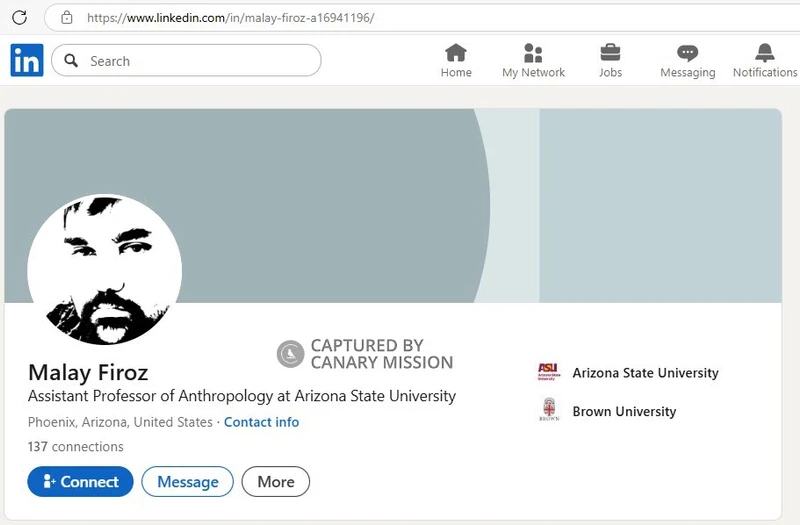Image resolution: width=800 pixels, height=525 pixels.
Task: Open the Notifications bell icon
Action: (x=765, y=53)
